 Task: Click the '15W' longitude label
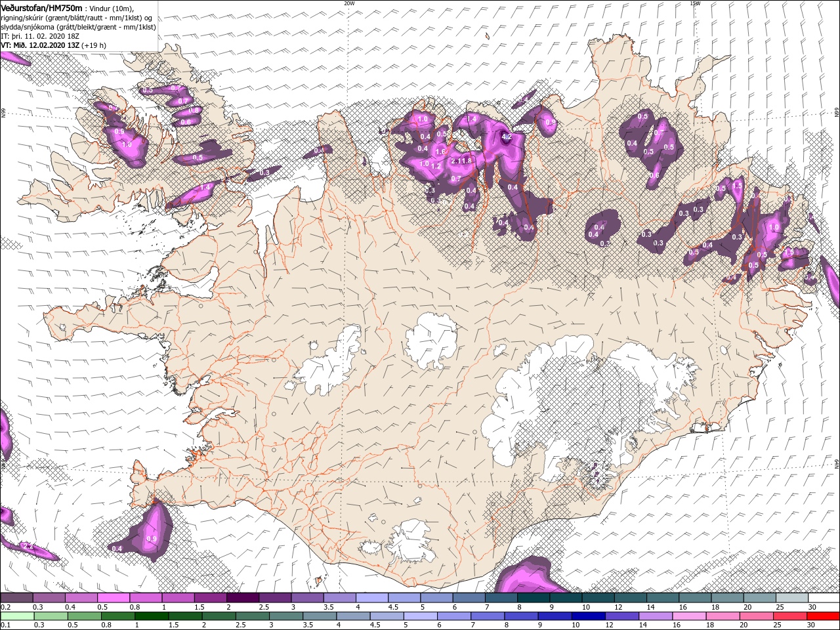[694, 3]
